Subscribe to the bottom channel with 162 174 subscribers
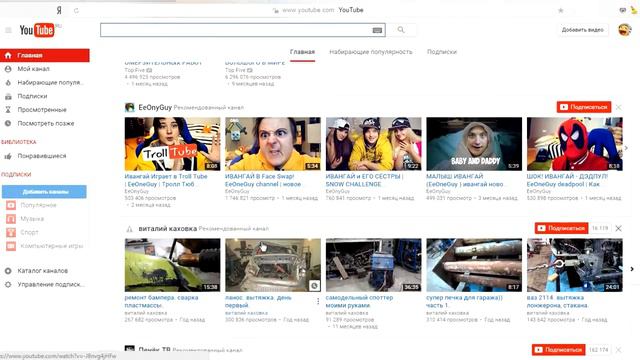The height and width of the screenshot is (360, 640). [558, 350]
